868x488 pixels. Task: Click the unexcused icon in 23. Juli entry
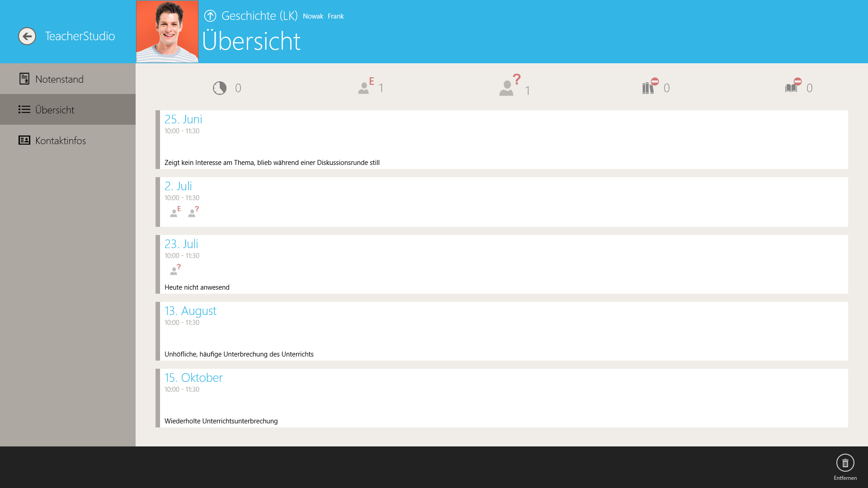click(x=175, y=269)
